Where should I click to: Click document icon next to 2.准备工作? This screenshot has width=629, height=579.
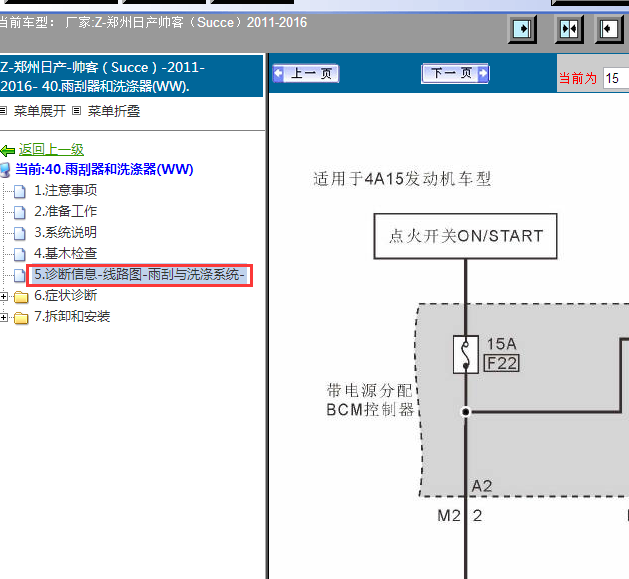point(20,213)
